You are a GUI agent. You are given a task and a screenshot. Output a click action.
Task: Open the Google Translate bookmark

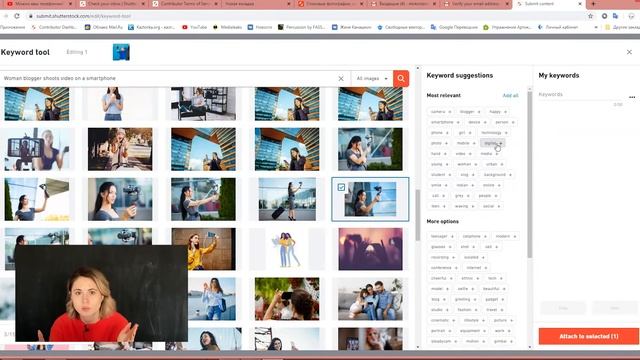pyautogui.click(x=454, y=27)
